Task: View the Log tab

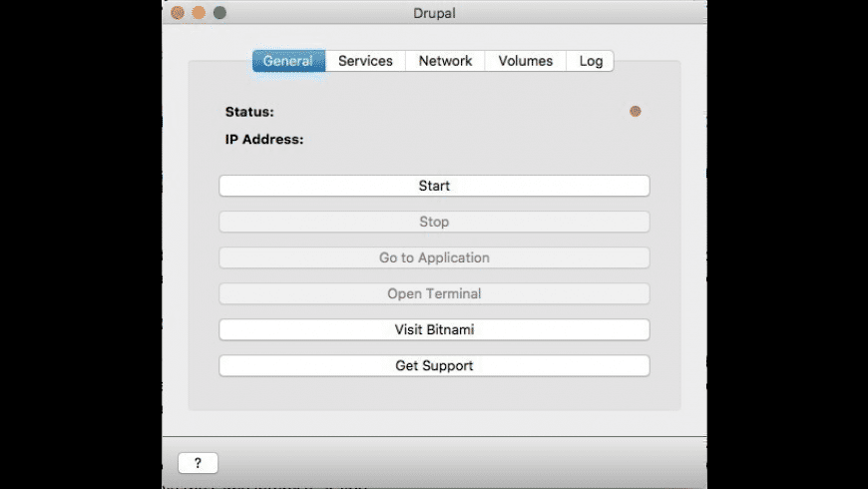Action: tap(590, 61)
